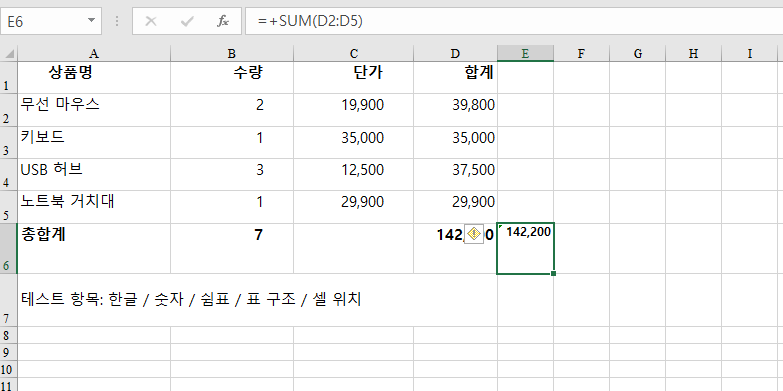The width and height of the screenshot is (783, 391).
Task: Select row 8 header
Action: tap(8, 335)
